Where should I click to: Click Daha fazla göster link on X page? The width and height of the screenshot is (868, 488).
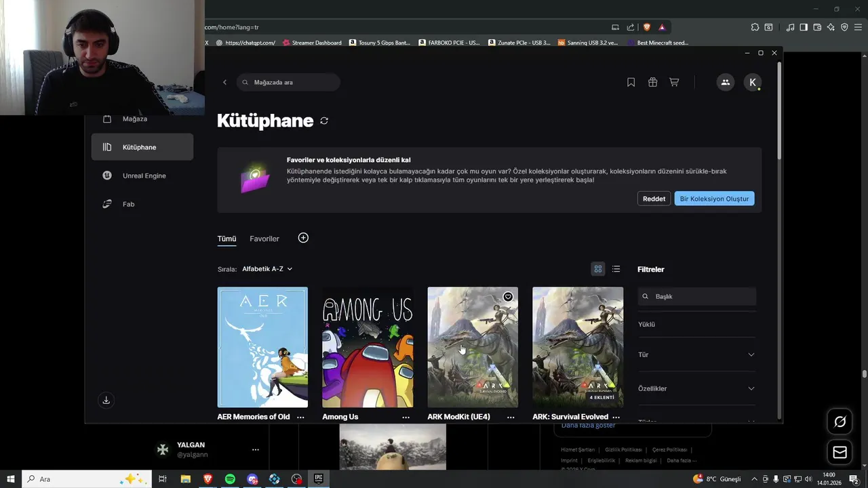tap(588, 426)
